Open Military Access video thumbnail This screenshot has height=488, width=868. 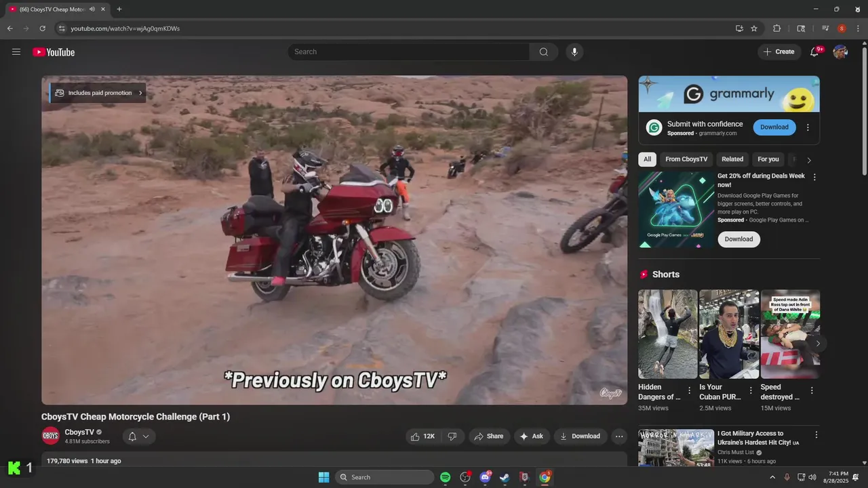click(x=675, y=448)
